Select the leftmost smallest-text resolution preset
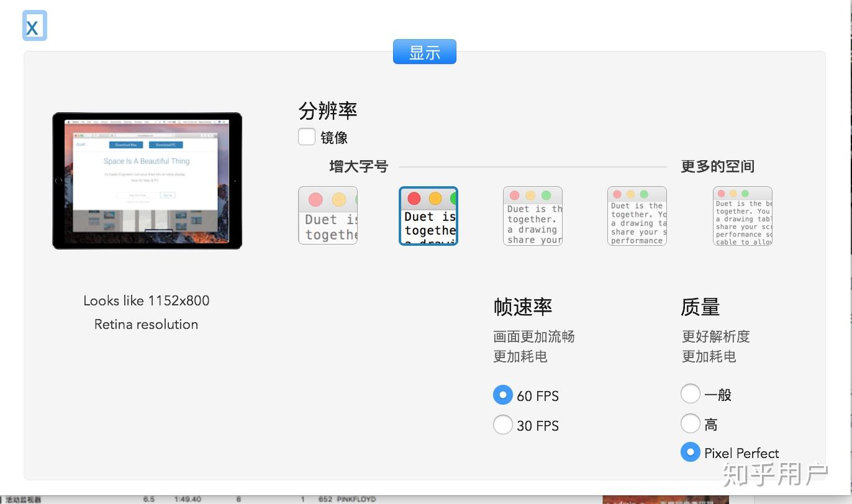This screenshot has width=852, height=504. click(x=327, y=215)
